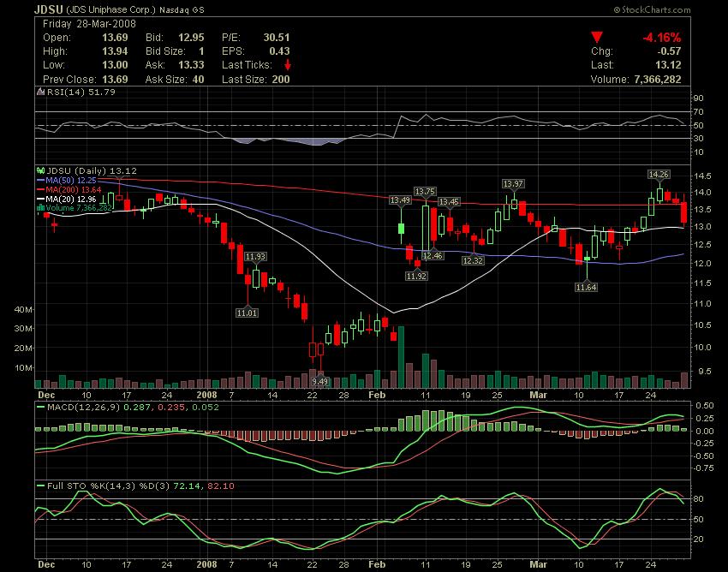Click the RSI(14) 51.79 label
This screenshot has width=728, height=572.
click(81, 92)
